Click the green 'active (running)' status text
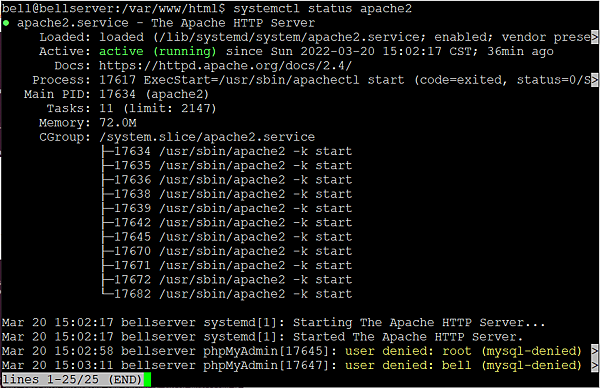 [158, 51]
